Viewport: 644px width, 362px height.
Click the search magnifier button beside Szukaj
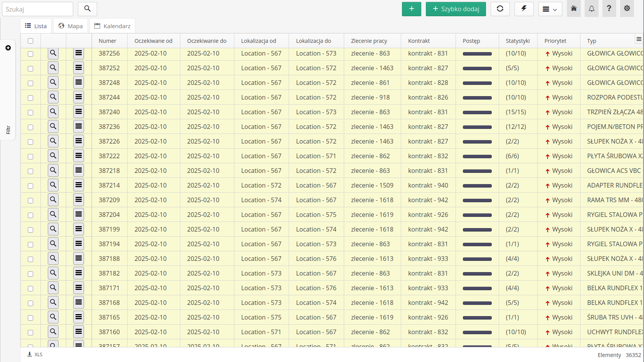tap(87, 9)
